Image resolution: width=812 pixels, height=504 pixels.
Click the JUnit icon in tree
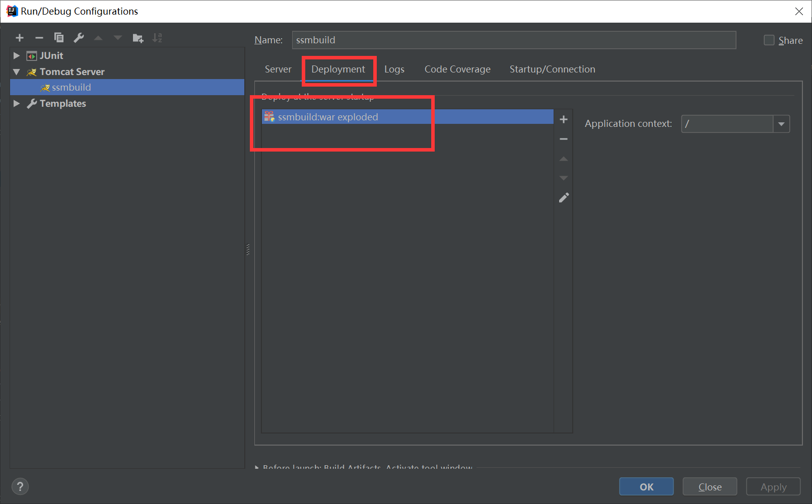(x=32, y=56)
